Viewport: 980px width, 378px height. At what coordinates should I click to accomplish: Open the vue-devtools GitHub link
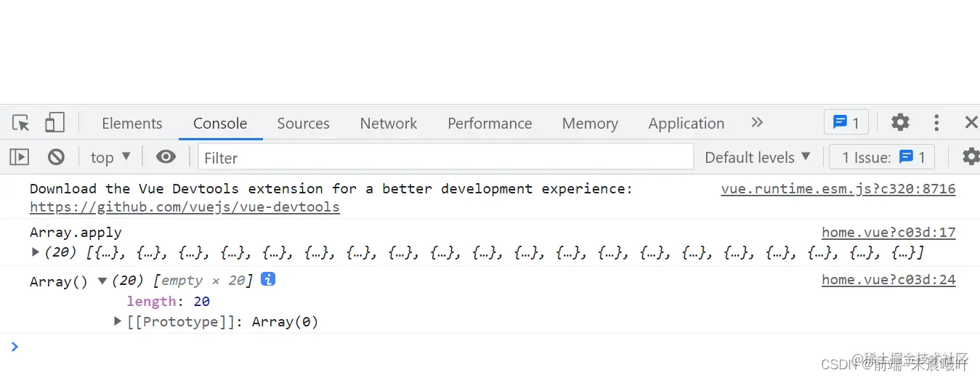coord(185,207)
